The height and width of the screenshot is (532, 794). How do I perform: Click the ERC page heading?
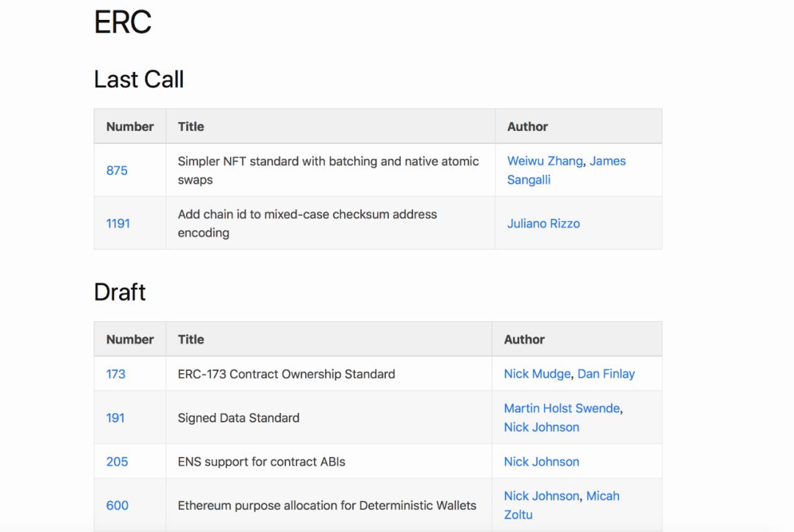pyautogui.click(x=123, y=23)
